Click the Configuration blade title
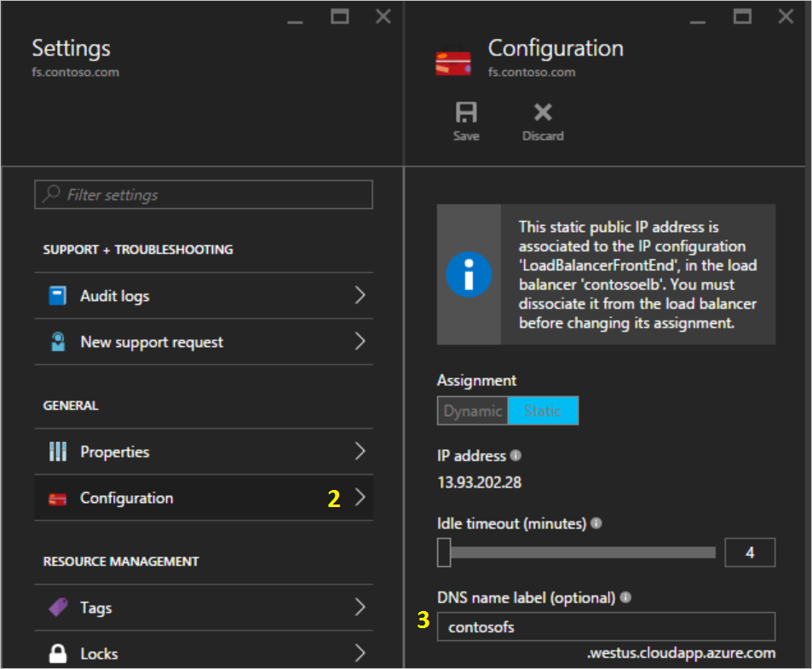This screenshot has height=669, width=812. point(556,49)
